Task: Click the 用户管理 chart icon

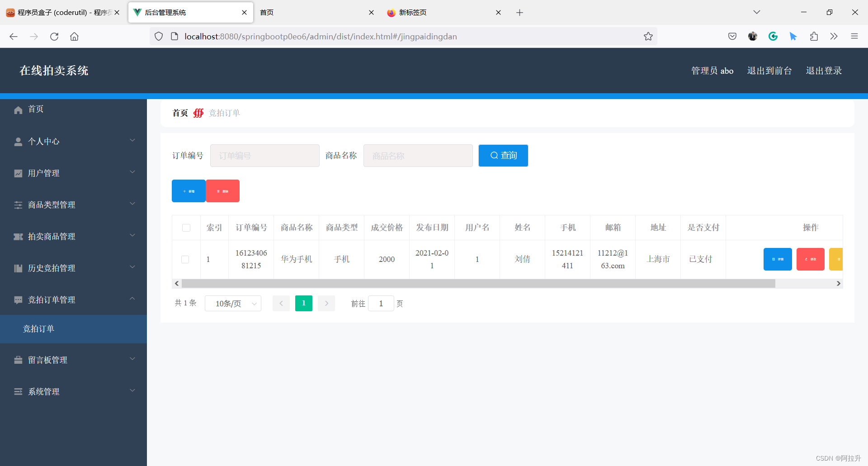Action: (x=18, y=173)
